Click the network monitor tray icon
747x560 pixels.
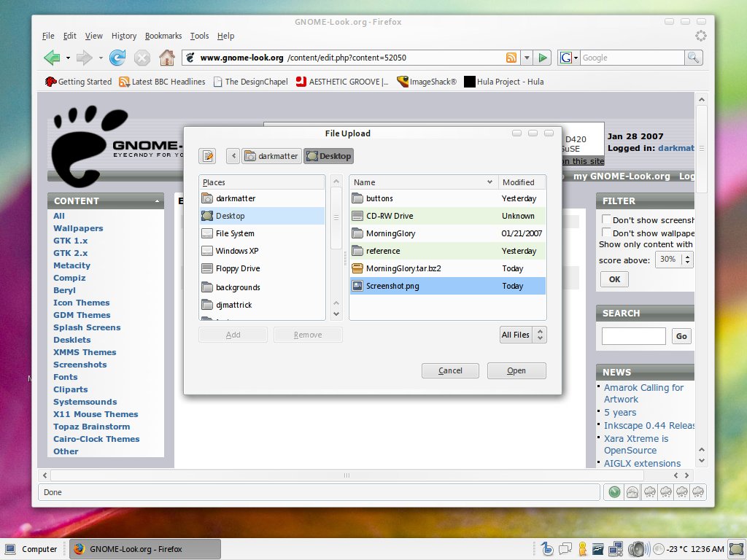[616, 549]
